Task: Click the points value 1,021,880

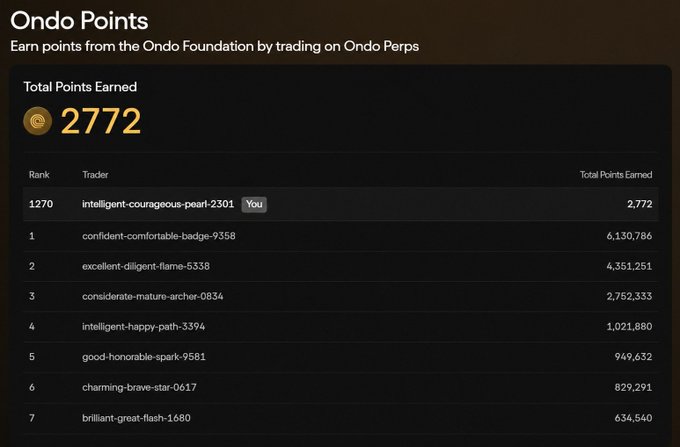Action: tap(629, 326)
